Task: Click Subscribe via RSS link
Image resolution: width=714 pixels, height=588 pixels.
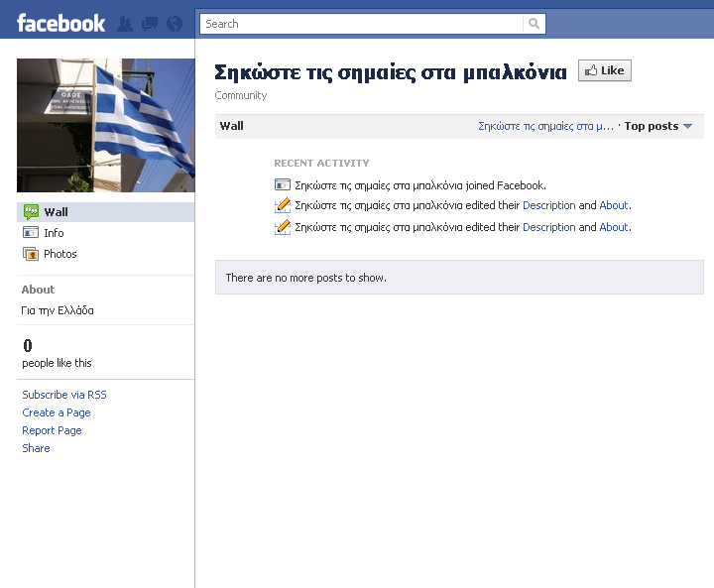Action: tap(64, 395)
